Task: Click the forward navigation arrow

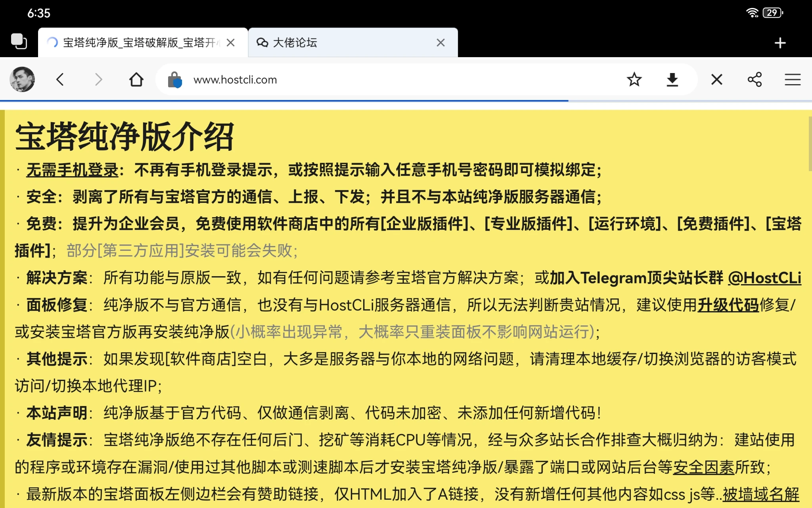Action: pos(98,79)
